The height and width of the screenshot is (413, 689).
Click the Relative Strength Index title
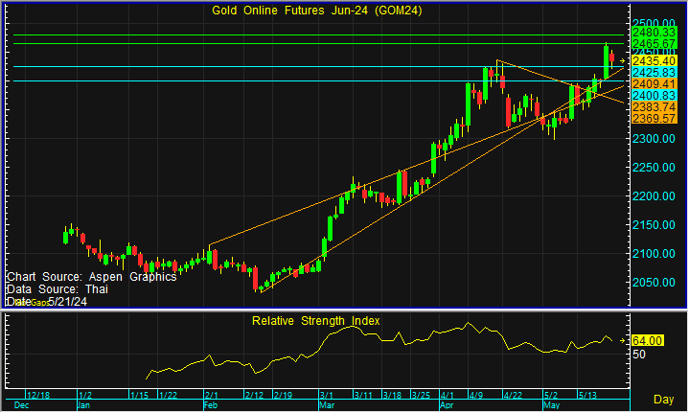click(316, 321)
